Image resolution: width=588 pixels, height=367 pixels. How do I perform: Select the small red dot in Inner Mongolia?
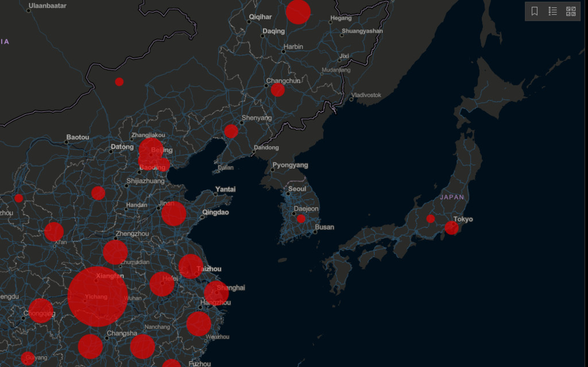tap(119, 82)
